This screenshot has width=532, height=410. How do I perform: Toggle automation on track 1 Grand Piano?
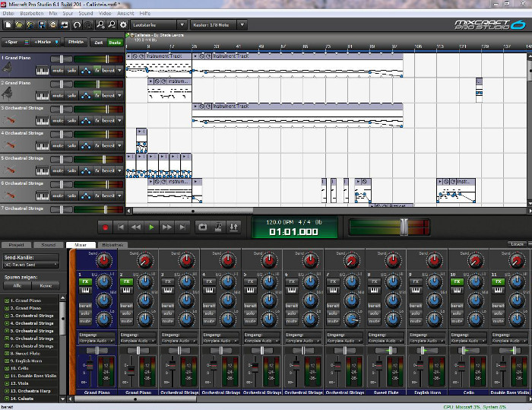pos(86,71)
